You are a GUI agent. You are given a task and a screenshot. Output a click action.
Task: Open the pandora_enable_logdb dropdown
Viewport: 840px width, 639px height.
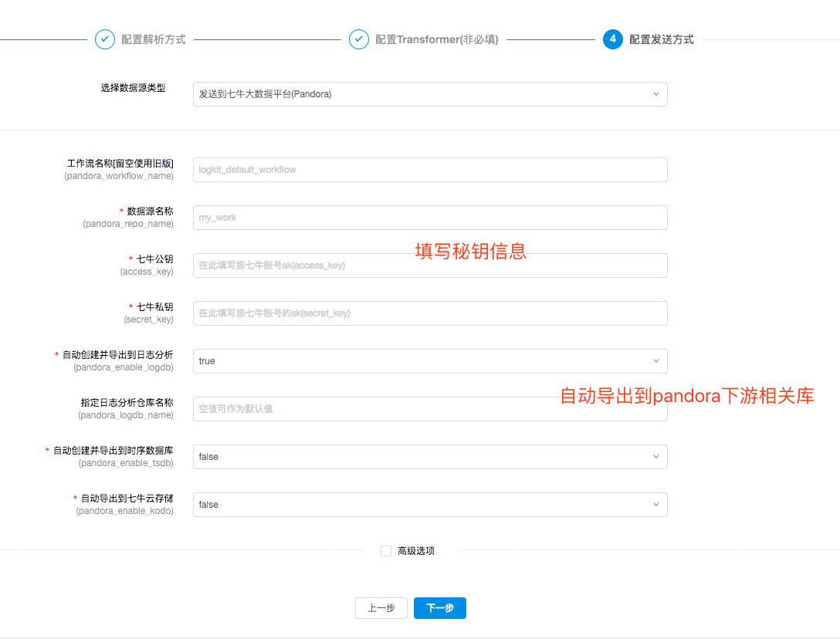[x=430, y=361]
